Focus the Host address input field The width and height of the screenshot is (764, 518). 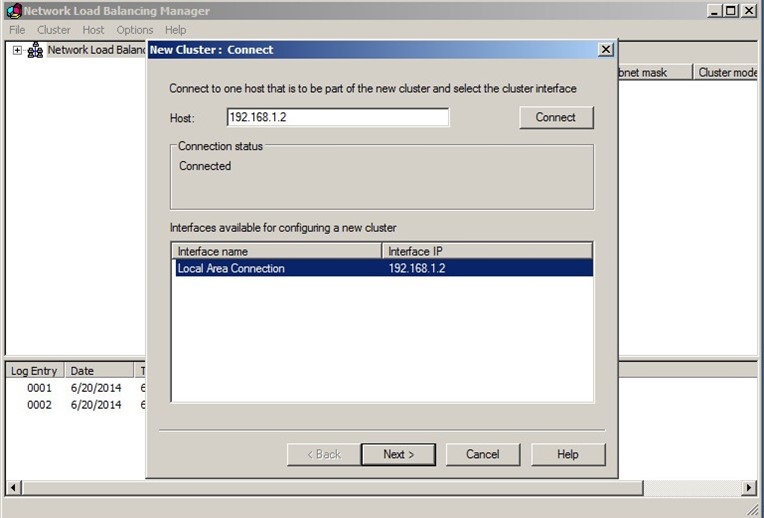click(x=338, y=117)
